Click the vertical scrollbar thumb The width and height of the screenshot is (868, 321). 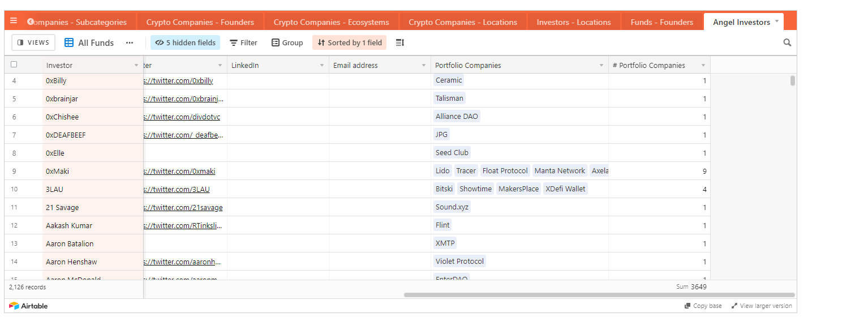tap(793, 80)
